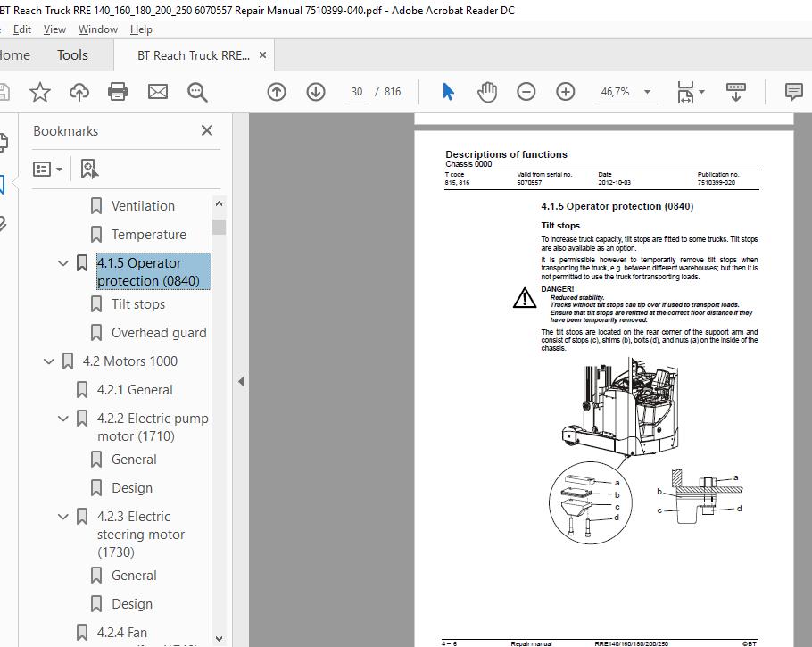Select the 4.2.1 General bookmark
Viewport: 812px width, 647px height.
(135, 390)
